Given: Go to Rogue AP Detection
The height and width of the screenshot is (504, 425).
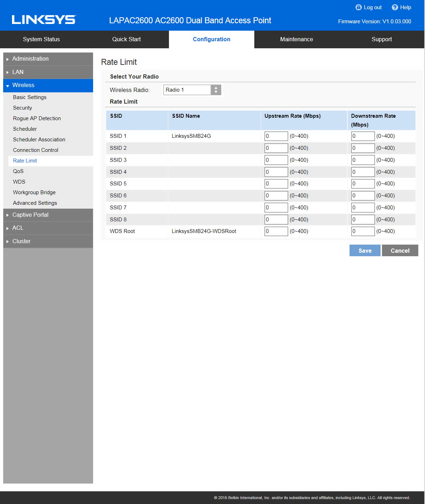Looking at the screenshot, I should pyautogui.click(x=37, y=118).
